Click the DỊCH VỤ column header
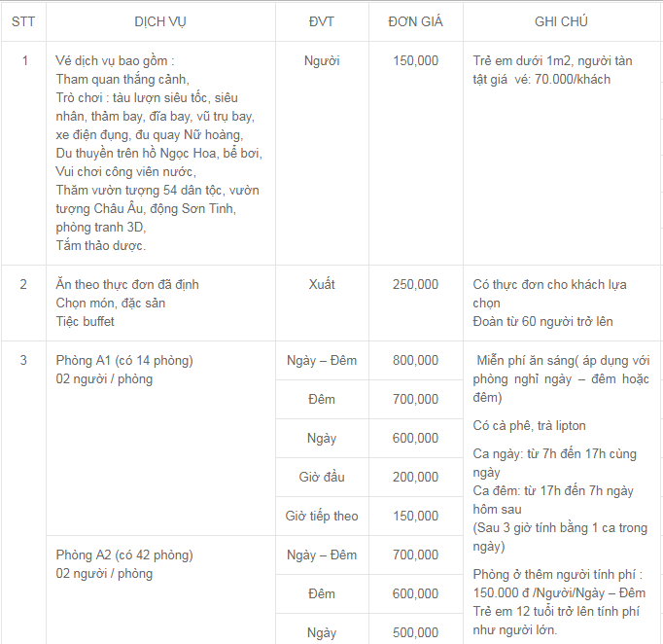Viewport: 663px width, 644px height. [x=160, y=21]
